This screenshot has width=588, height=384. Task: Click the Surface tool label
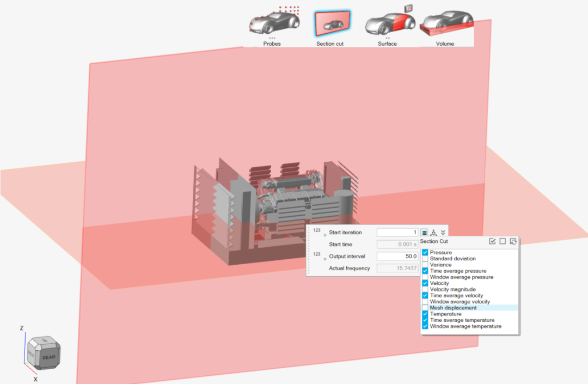388,44
